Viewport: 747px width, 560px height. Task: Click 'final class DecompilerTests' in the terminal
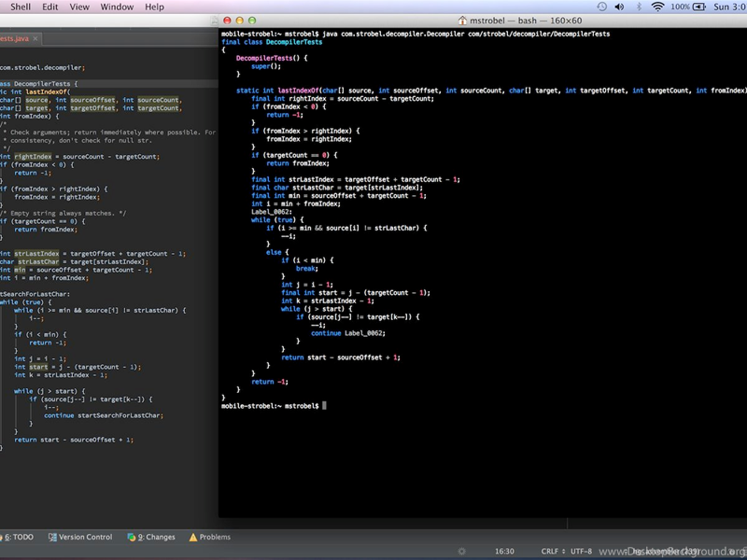tap(272, 42)
